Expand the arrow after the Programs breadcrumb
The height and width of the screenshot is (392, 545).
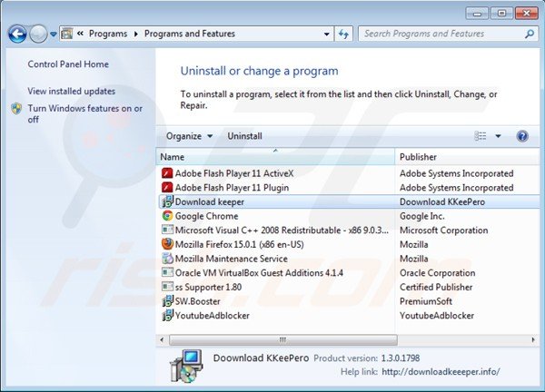(x=136, y=34)
